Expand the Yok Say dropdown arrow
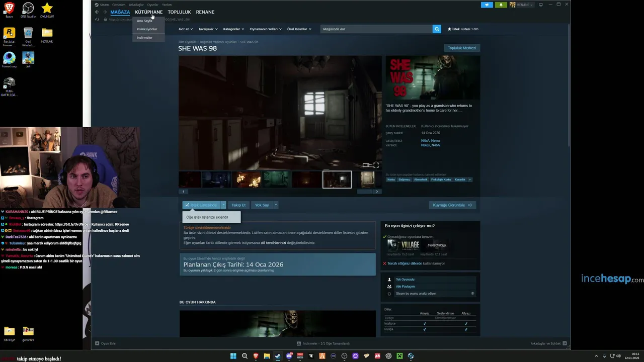644x362 pixels. 276,205
